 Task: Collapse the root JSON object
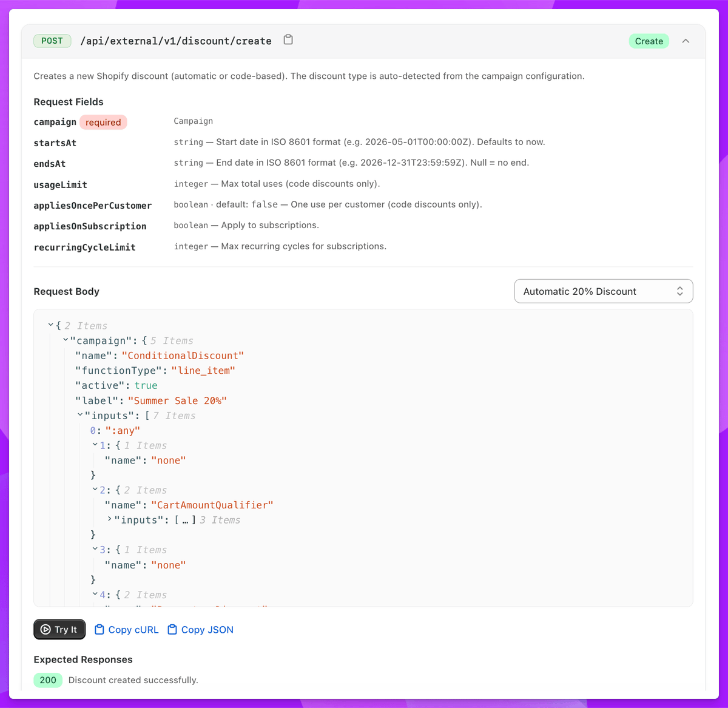click(51, 326)
